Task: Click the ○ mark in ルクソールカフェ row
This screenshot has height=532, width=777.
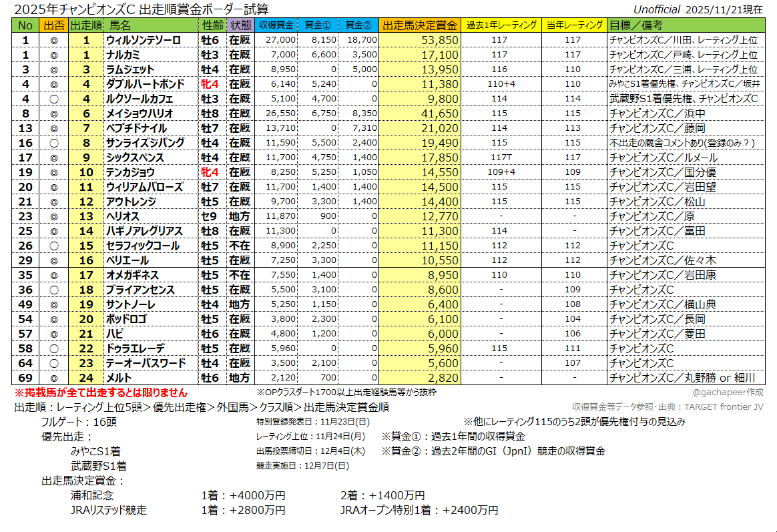Action: click(53, 99)
